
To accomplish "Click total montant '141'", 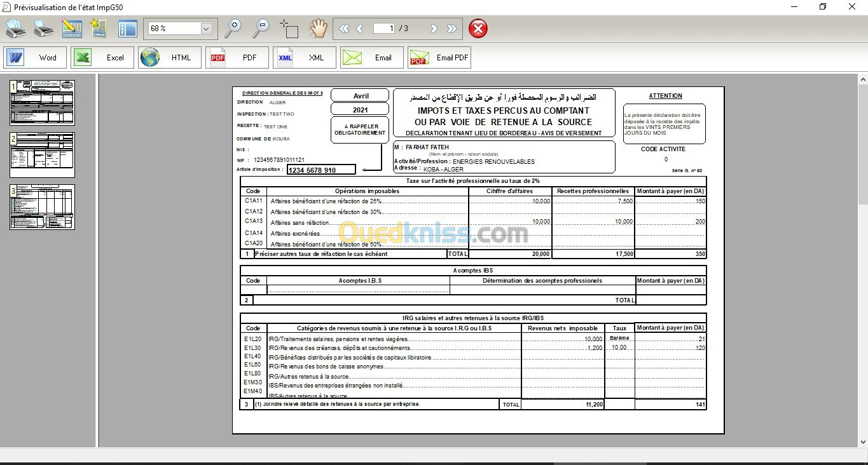I will [700, 404].
